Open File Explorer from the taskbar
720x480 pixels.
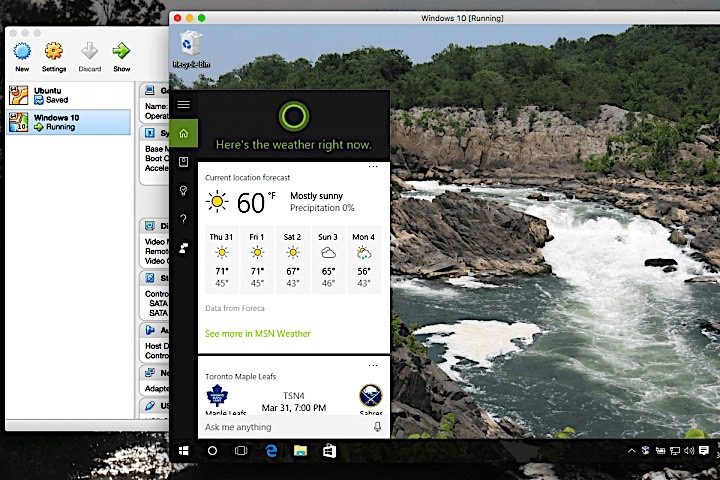point(299,452)
